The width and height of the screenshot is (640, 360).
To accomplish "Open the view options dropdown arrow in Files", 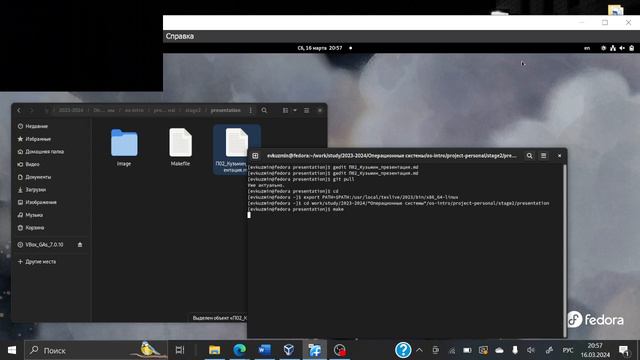I will (x=295, y=110).
